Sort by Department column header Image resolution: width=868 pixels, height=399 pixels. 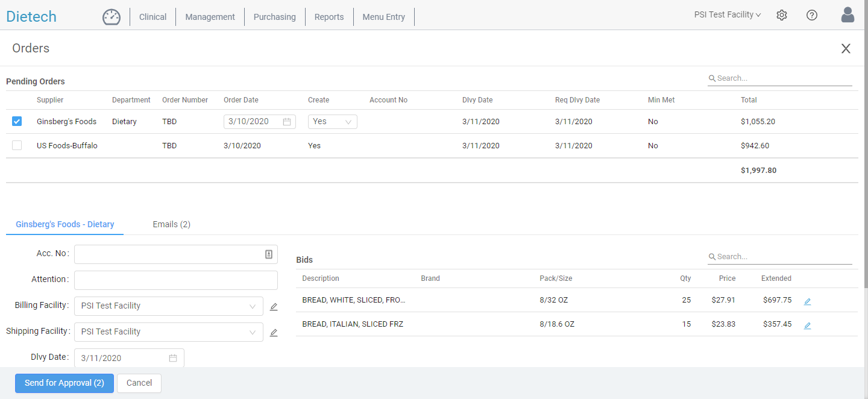coord(131,100)
